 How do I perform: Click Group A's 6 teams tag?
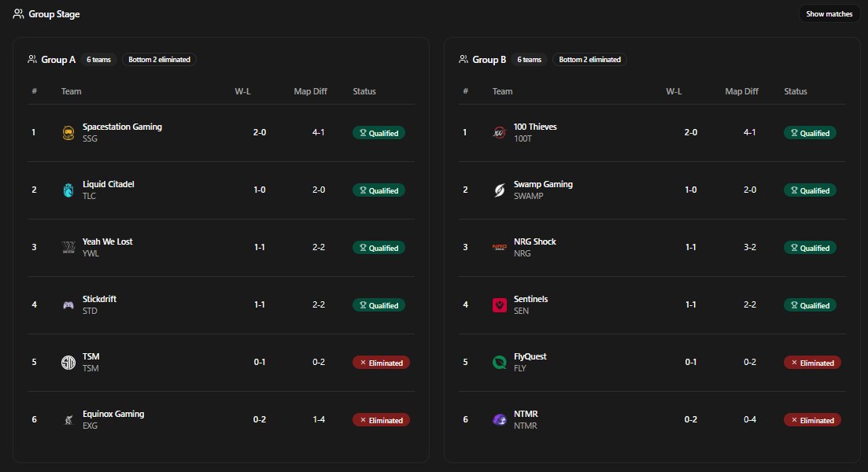(x=98, y=59)
